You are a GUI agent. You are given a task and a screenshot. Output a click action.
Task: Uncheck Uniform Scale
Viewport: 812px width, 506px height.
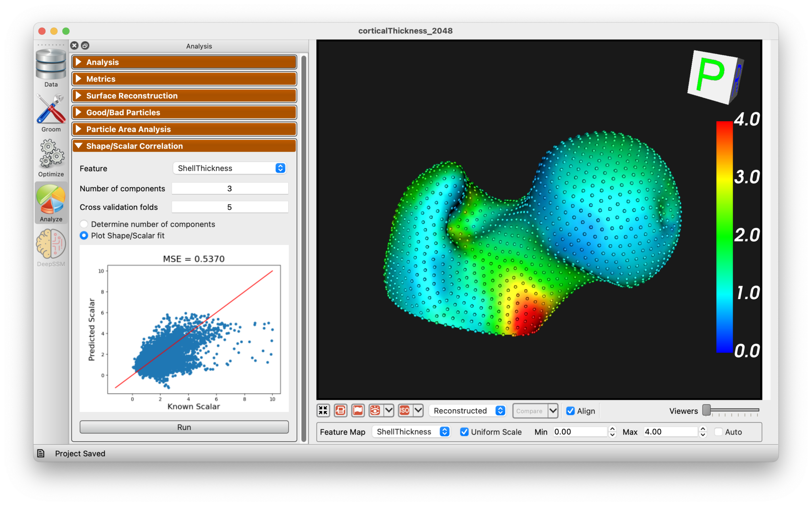point(464,432)
